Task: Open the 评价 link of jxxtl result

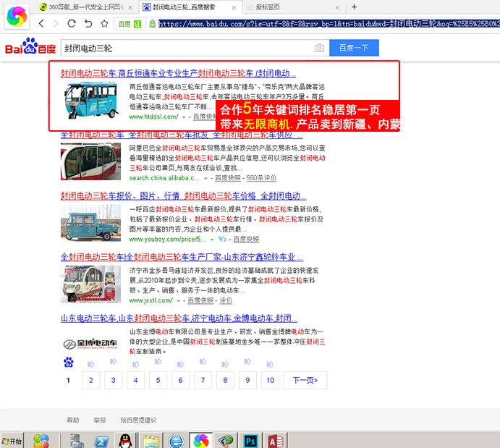Action: point(226,300)
